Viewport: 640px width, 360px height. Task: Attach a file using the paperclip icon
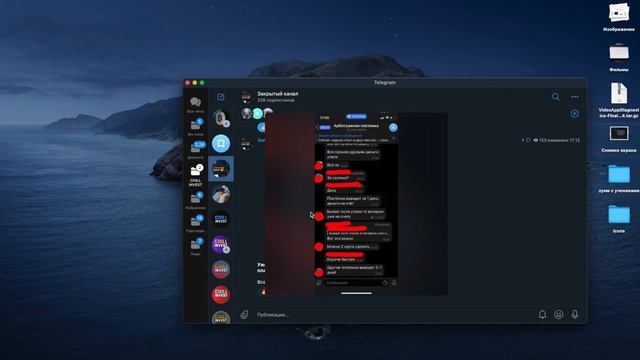pos(244,314)
